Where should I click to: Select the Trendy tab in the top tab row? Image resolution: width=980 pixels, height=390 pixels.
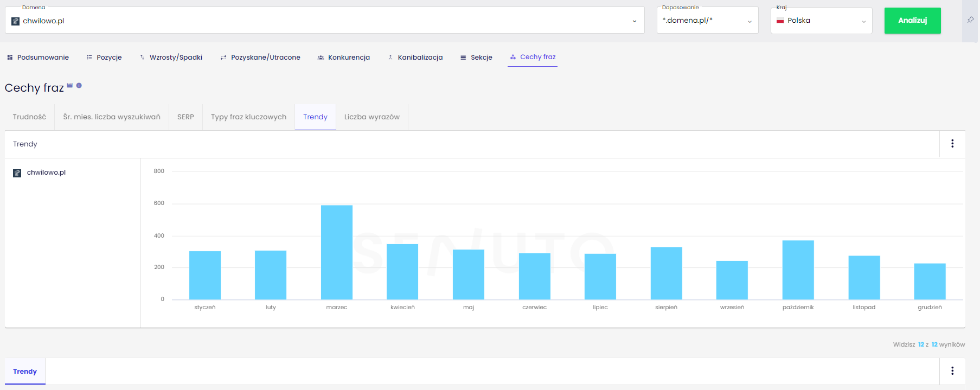point(316,117)
